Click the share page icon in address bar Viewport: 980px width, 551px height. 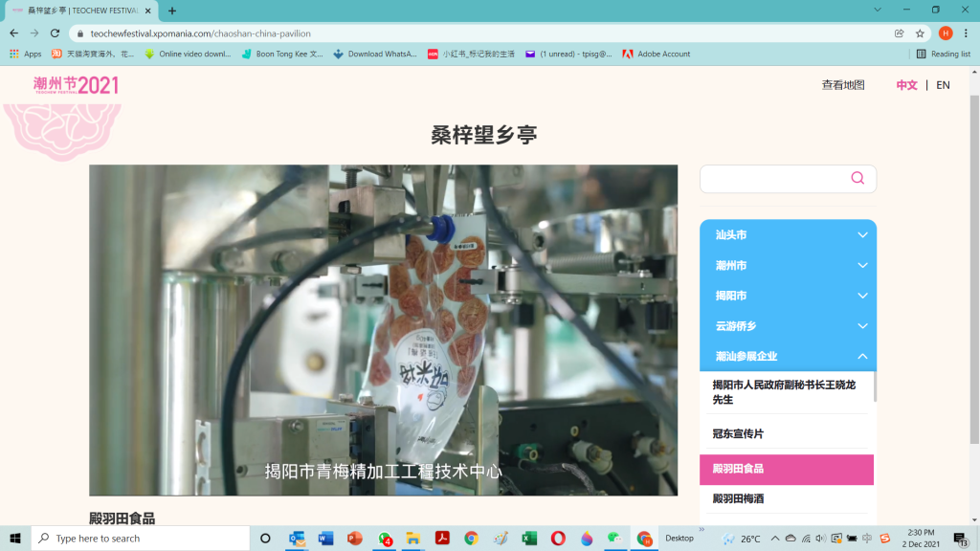[900, 33]
